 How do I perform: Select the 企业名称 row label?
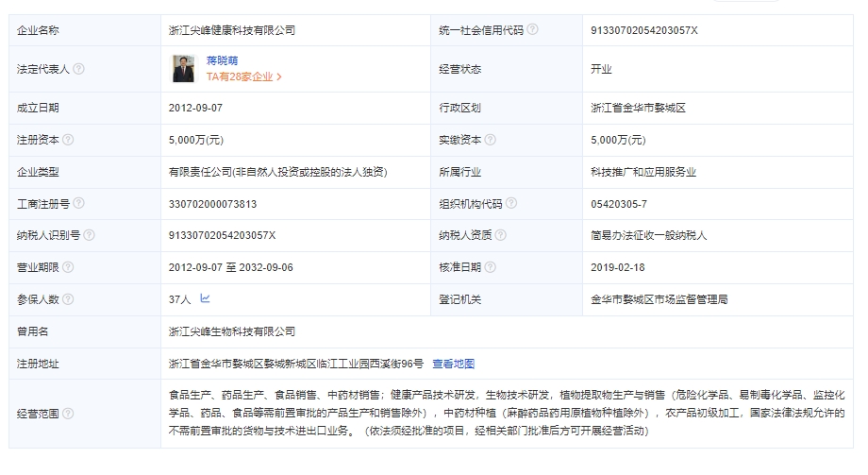point(38,30)
